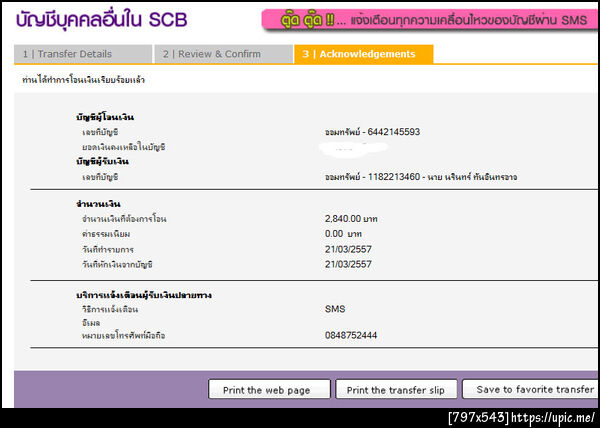This screenshot has height=428, width=600.
Task: Click the จำนวนเงินที่ต้องการโอน label
Action: [124, 219]
